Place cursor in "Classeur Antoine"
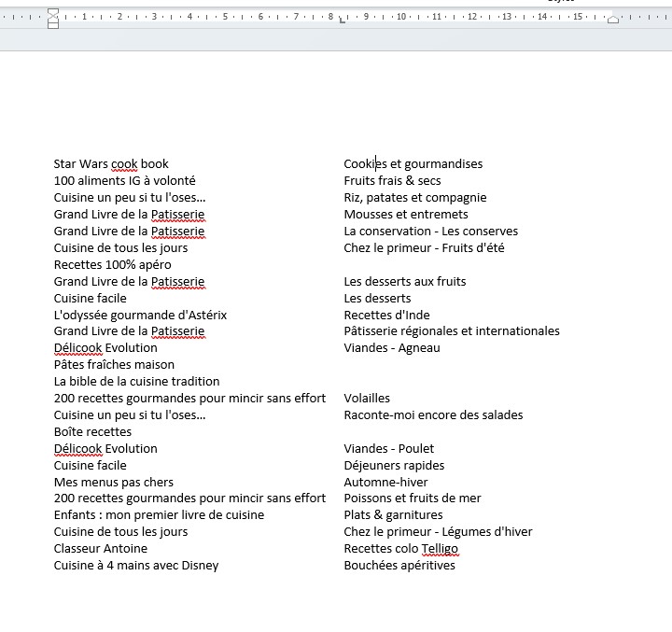This screenshot has width=672, height=632. 100,549
